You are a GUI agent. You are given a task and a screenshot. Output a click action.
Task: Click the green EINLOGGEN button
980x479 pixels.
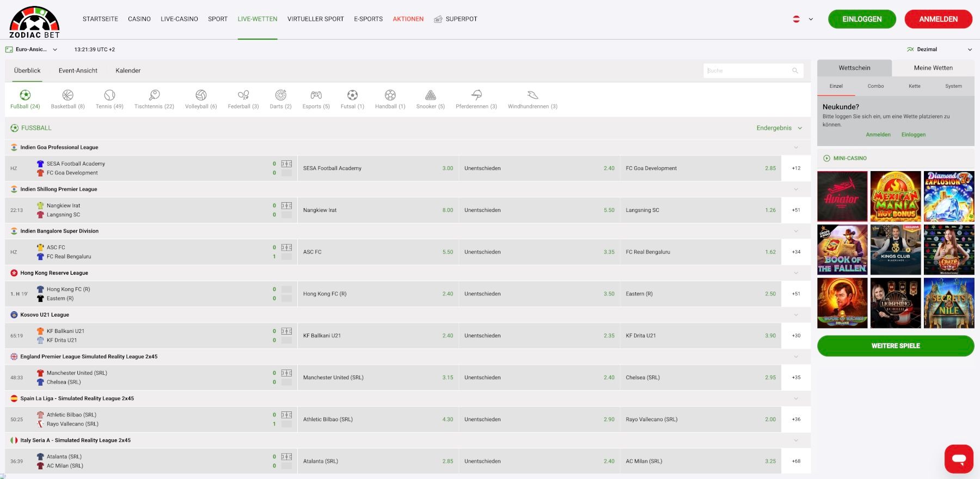862,19
